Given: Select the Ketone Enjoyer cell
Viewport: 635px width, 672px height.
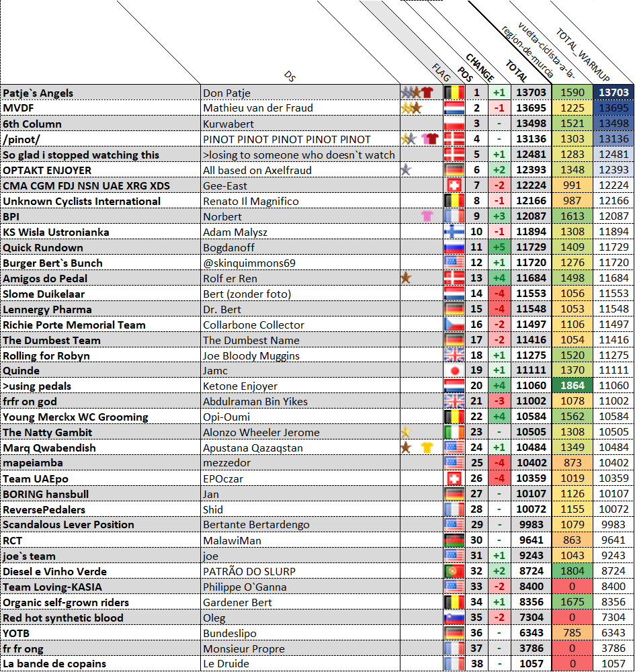Looking at the screenshot, I should [x=300, y=386].
